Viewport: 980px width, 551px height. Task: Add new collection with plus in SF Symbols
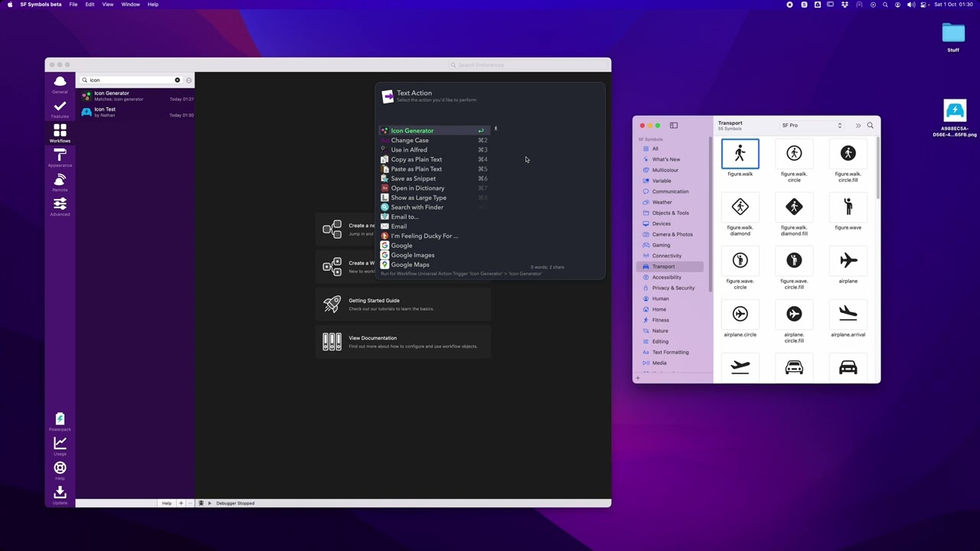tap(638, 378)
